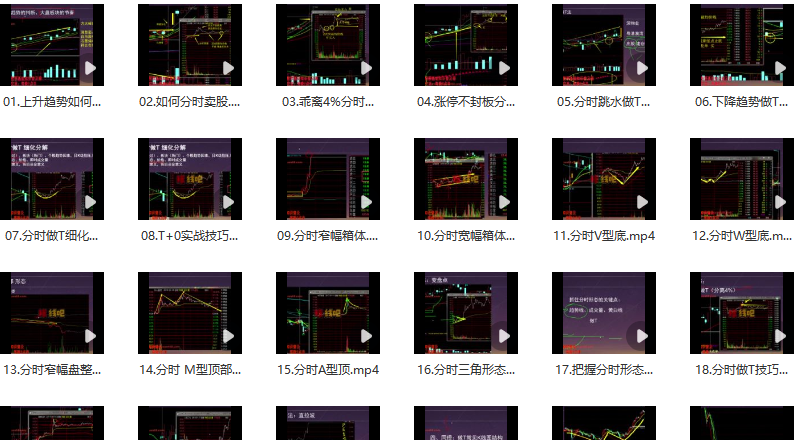The width and height of the screenshot is (795, 440).
Task: Play the 02.如何分时卖股 video
Action: point(227,68)
